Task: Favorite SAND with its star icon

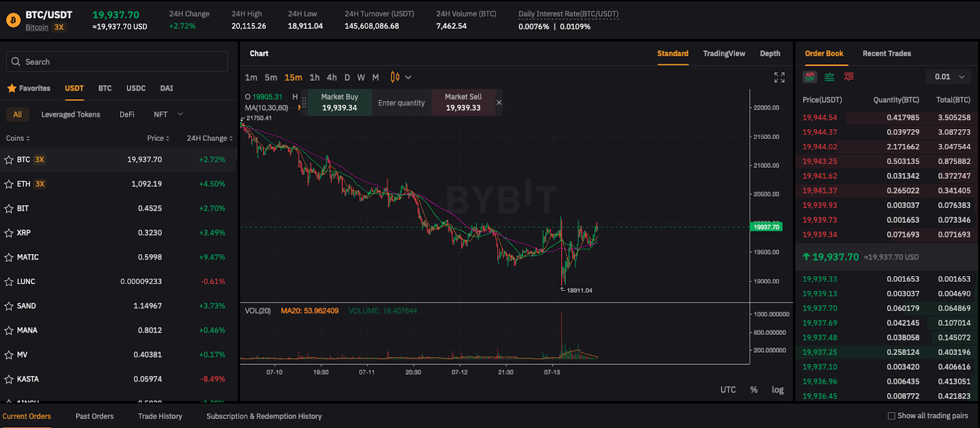Action: tap(9, 306)
